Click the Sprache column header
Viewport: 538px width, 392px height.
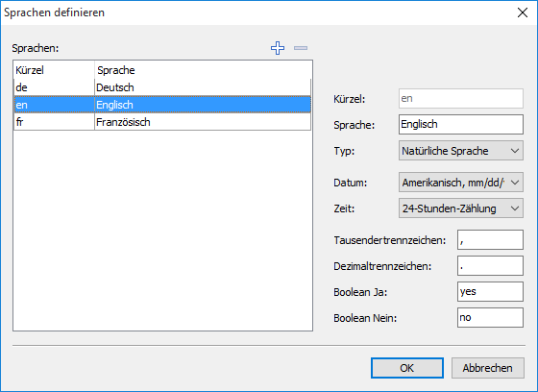coord(203,70)
